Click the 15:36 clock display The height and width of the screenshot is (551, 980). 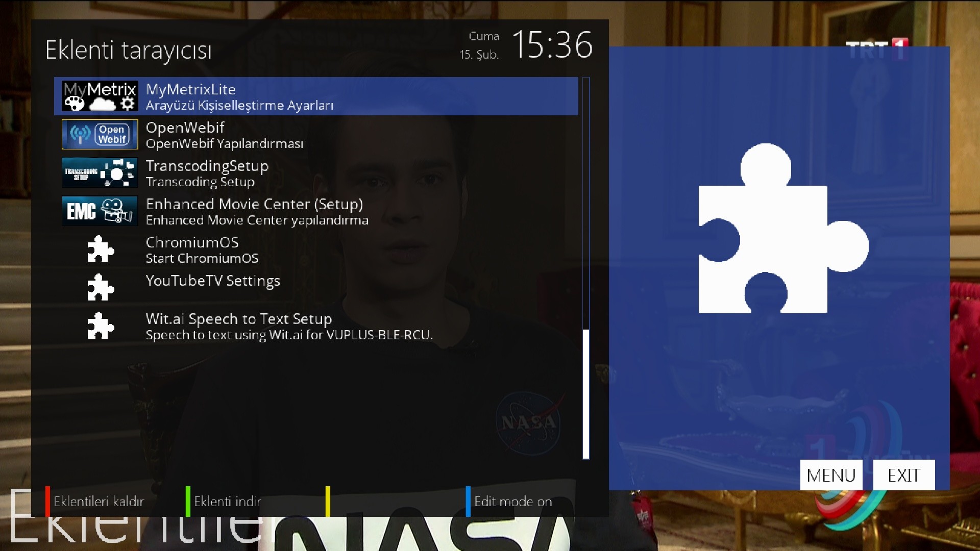tap(552, 45)
